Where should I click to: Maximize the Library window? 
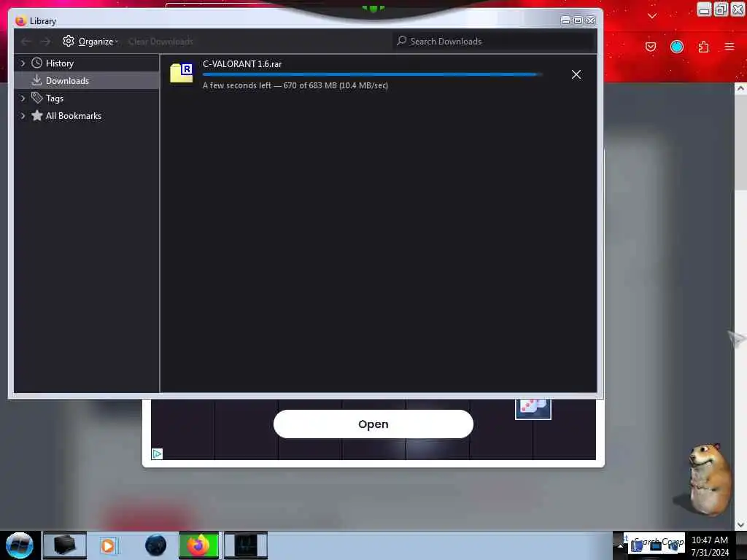point(578,20)
